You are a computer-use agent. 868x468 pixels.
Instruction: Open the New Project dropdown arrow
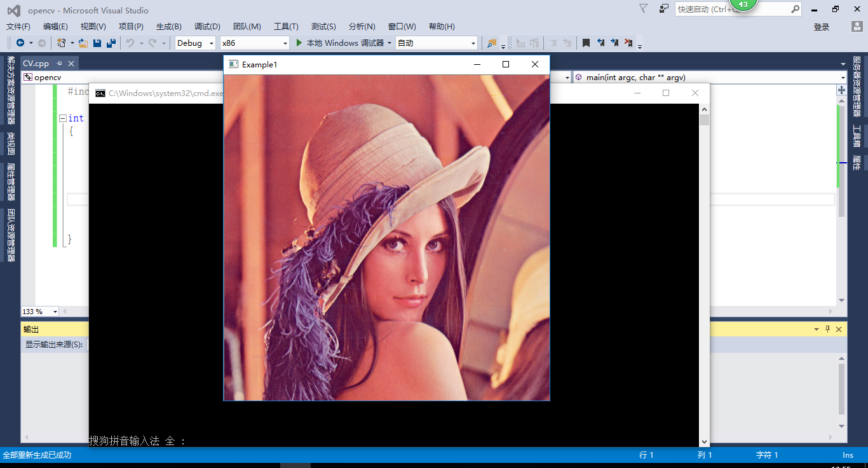(72, 43)
